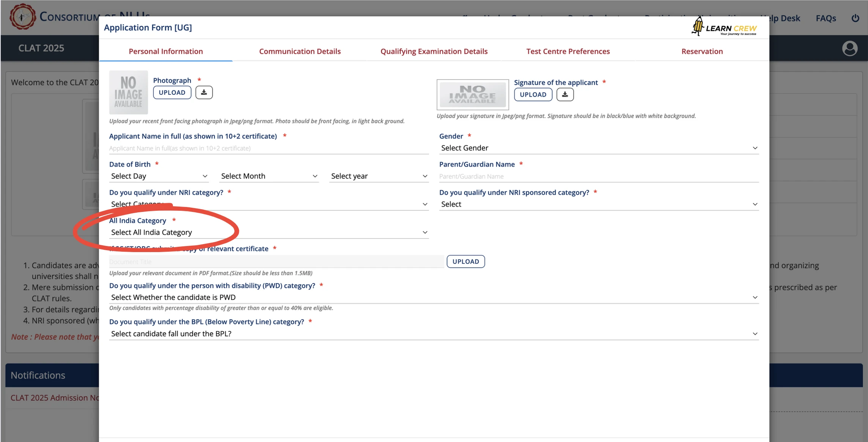
Task: Open the user profile avatar icon
Action: click(849, 48)
